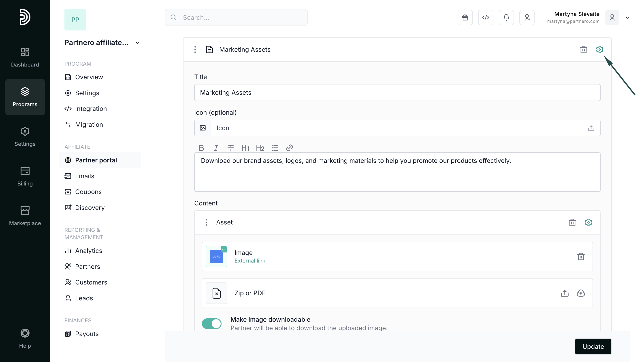Screen dimensions: 644x362
Task: Insert a bulleted list in editor
Action: tap(275, 148)
